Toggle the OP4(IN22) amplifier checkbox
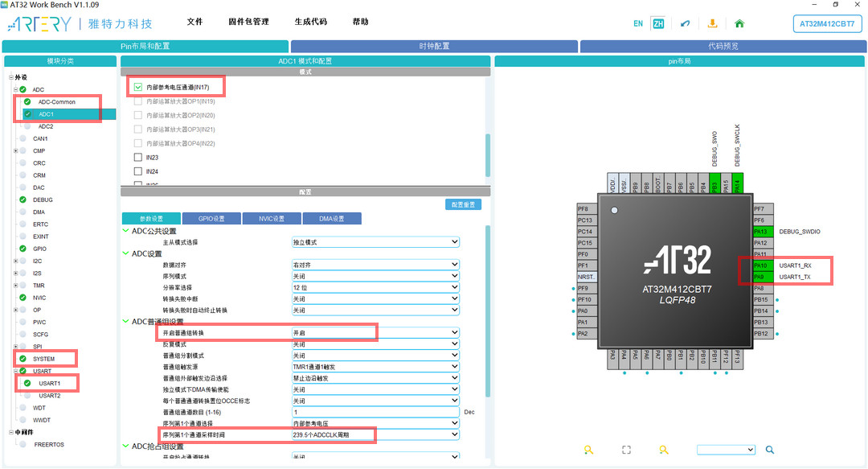This screenshot has width=868, height=469. (x=138, y=143)
